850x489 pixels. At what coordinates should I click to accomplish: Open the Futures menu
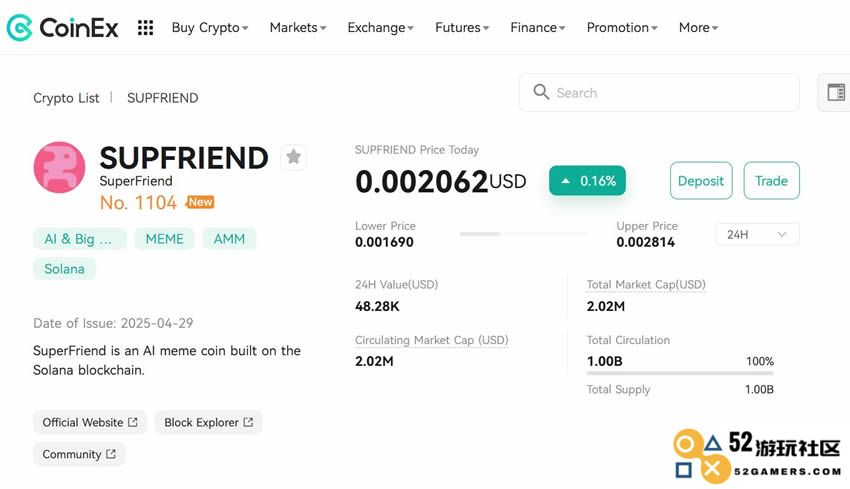pos(462,28)
